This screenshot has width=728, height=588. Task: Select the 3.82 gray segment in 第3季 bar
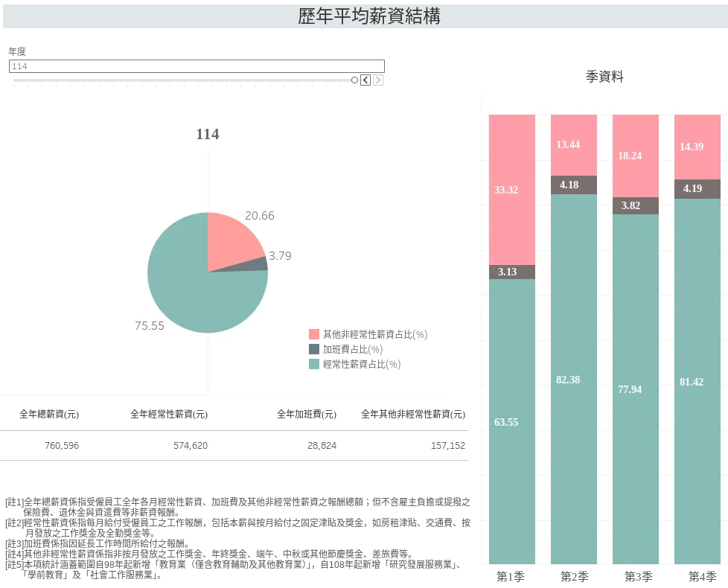(x=636, y=206)
